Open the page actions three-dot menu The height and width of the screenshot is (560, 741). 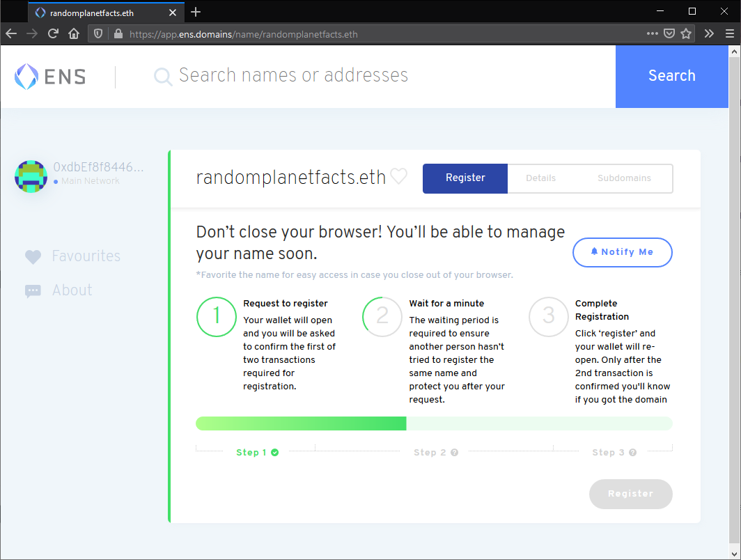click(x=653, y=33)
